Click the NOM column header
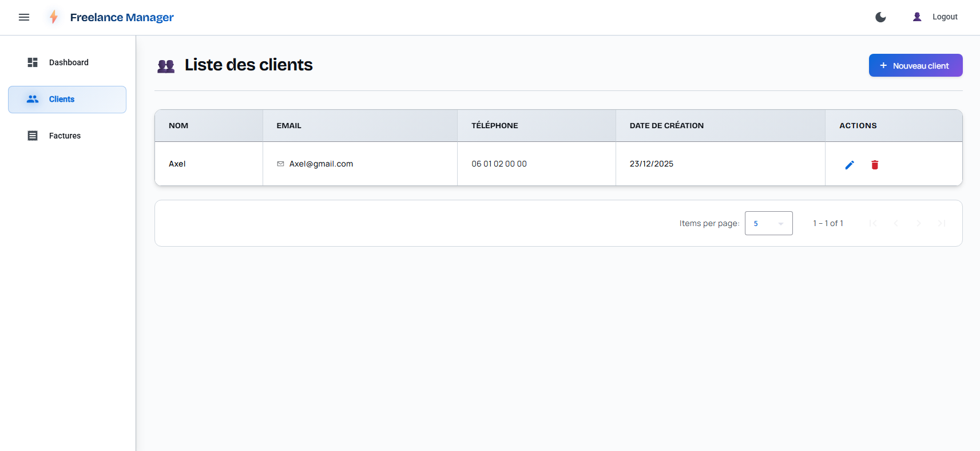 pos(178,125)
